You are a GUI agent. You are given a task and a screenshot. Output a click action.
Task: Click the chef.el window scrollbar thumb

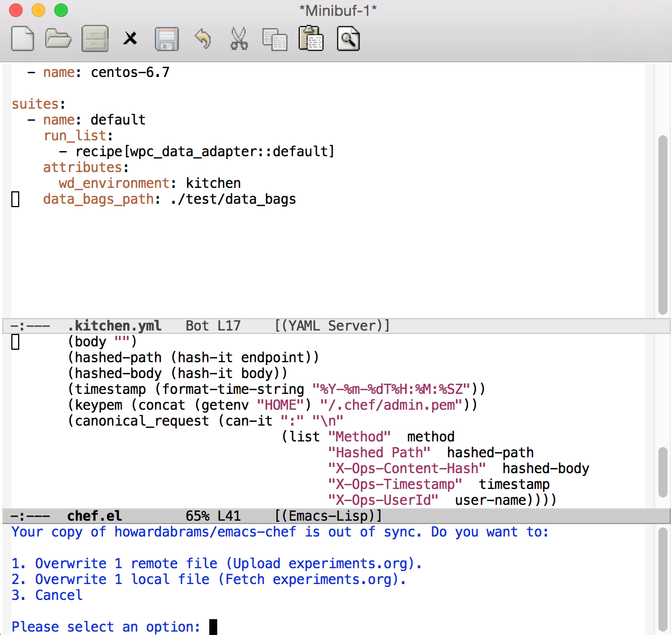663,472
